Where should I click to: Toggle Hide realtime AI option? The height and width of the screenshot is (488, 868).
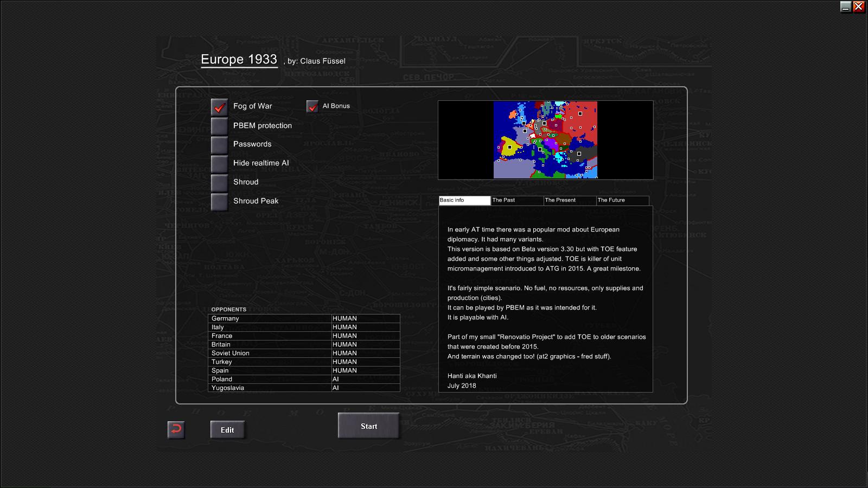point(219,164)
